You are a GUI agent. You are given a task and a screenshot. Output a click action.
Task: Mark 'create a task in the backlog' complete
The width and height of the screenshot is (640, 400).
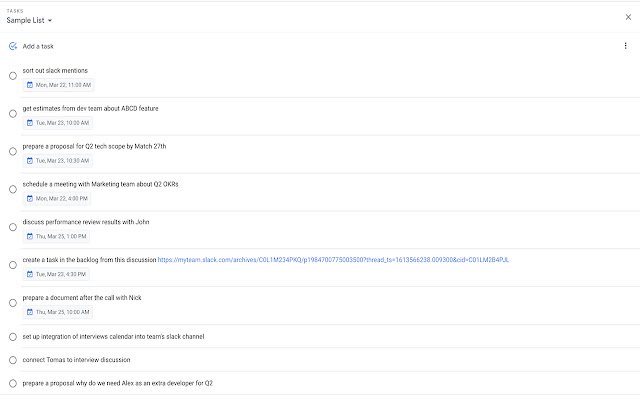(x=13, y=265)
